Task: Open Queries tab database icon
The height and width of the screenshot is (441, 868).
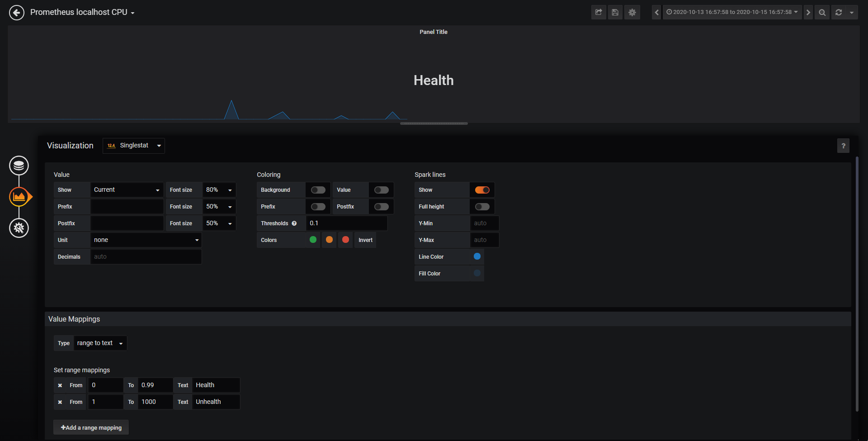Action: 19,166
